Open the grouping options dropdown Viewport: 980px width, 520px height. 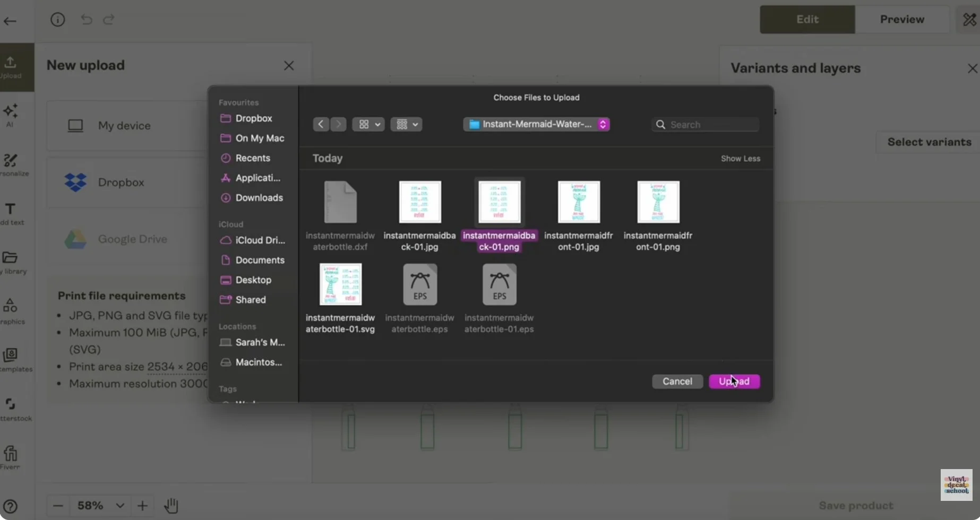click(x=406, y=124)
